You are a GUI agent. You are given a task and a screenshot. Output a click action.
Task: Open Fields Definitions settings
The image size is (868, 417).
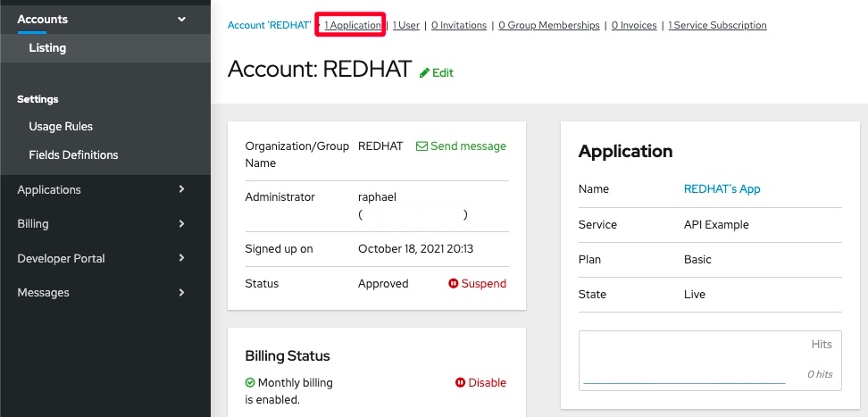[x=73, y=155]
